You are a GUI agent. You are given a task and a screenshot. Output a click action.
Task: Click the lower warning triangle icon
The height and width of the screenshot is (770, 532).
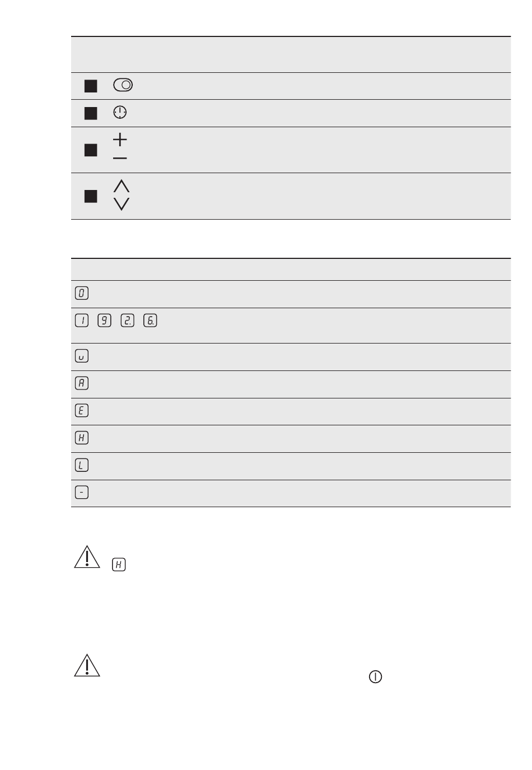coord(87,665)
